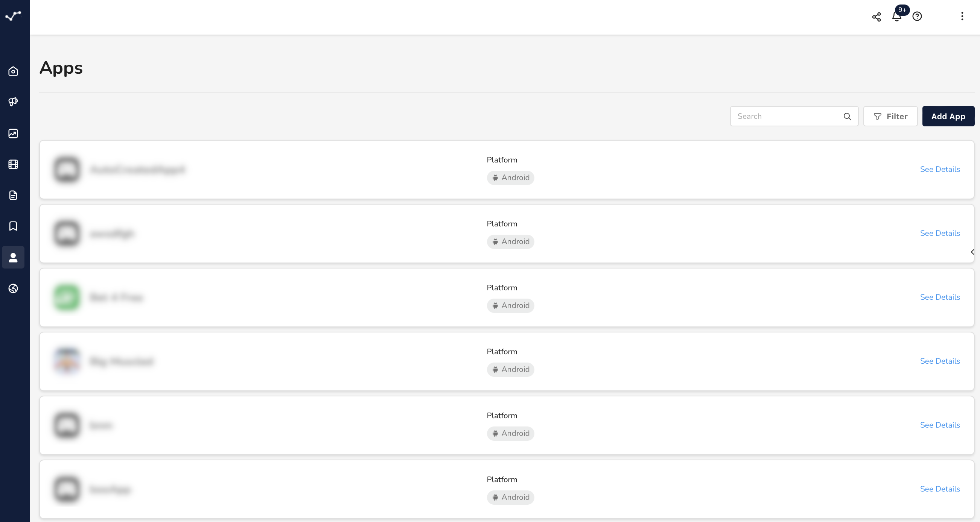The image size is (980, 522).
Task: Expand the sidebar collapse arrow chevron
Action: point(973,252)
